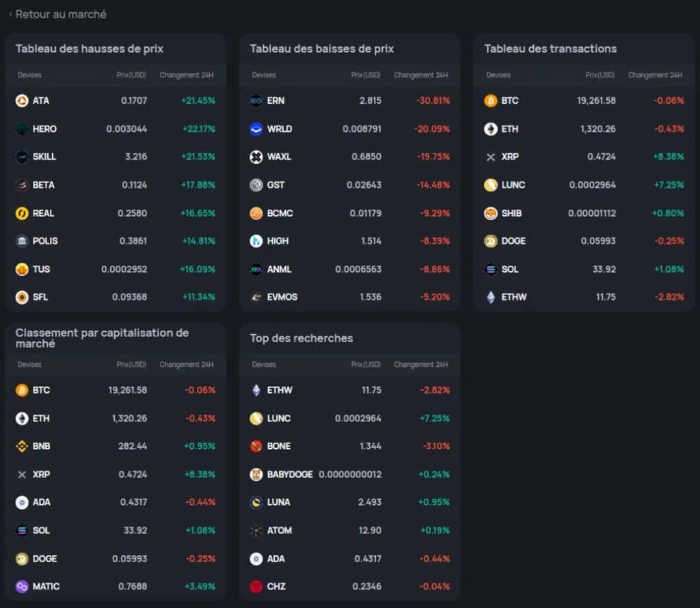Select MATIC change +3.49%
700x608 pixels.
click(x=200, y=587)
